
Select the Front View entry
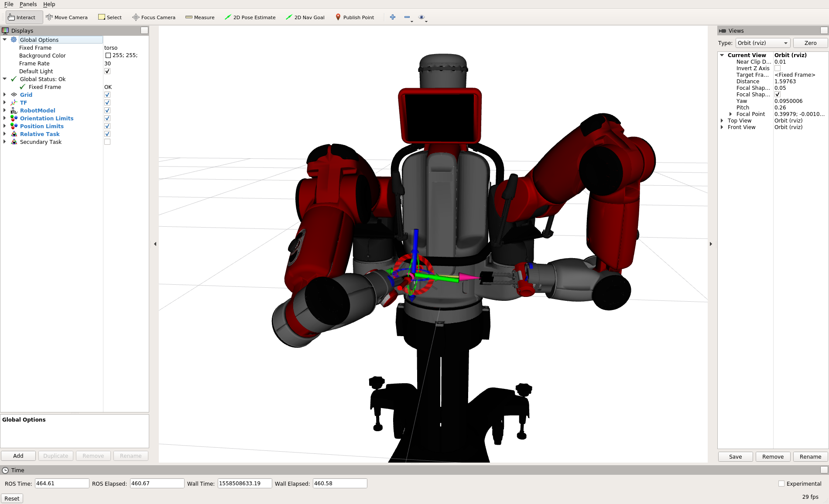[741, 127]
